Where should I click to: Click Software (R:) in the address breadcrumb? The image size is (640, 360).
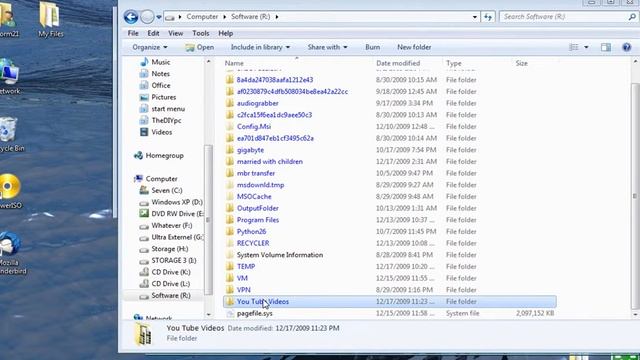coord(251,17)
